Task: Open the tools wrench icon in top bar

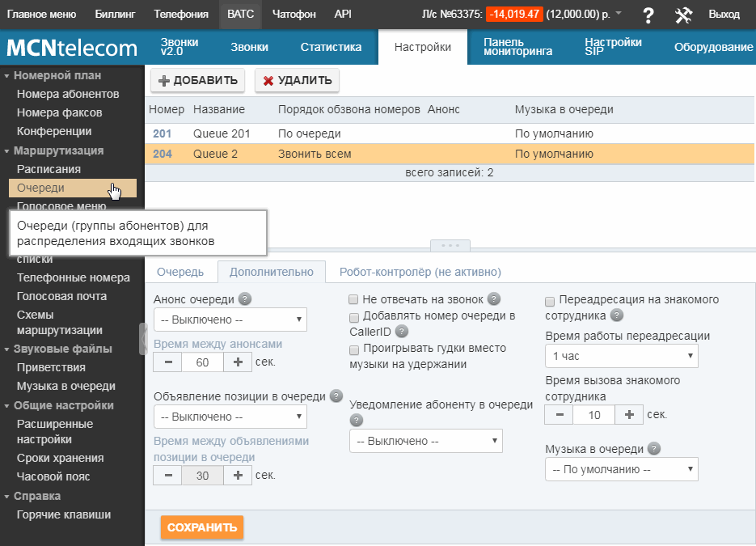Action: pyautogui.click(x=683, y=15)
